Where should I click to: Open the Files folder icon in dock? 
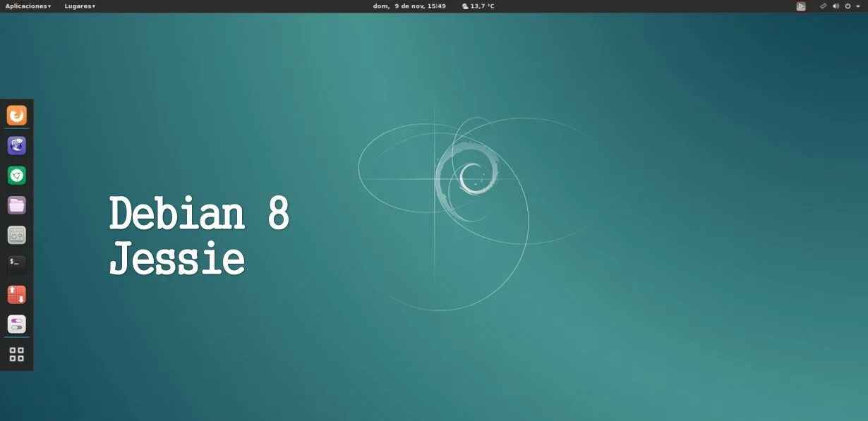[17, 205]
